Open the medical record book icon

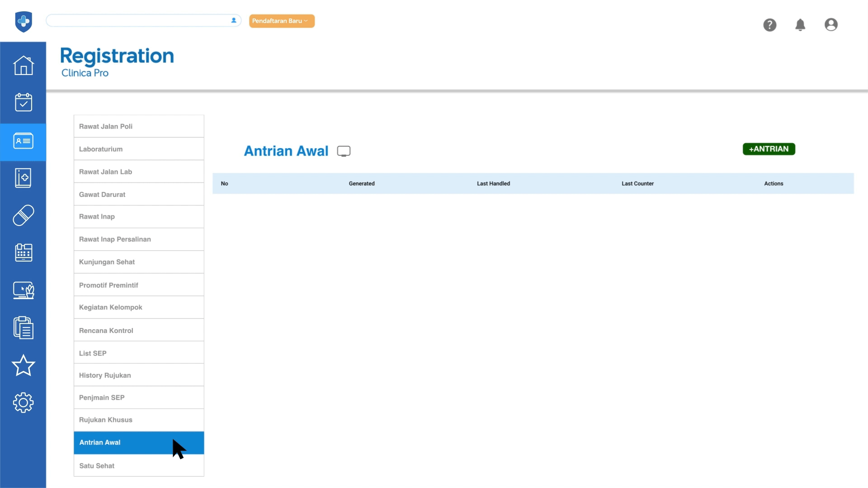[23, 178]
